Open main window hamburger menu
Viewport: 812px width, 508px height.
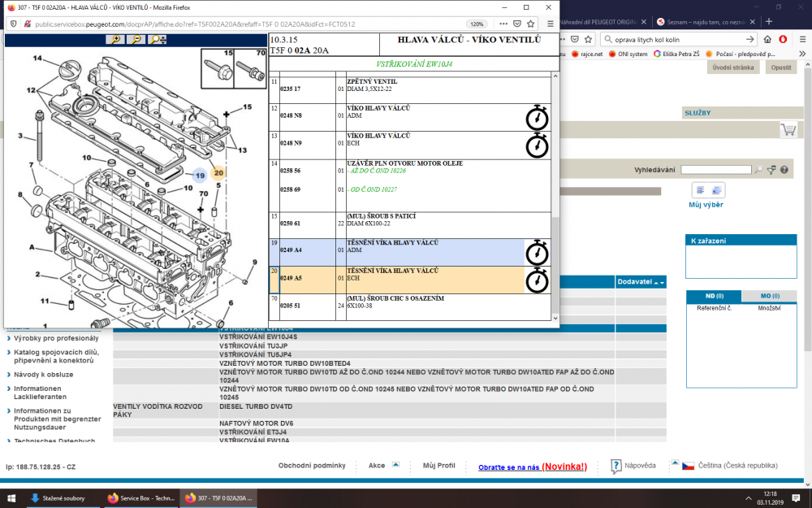coord(802,39)
